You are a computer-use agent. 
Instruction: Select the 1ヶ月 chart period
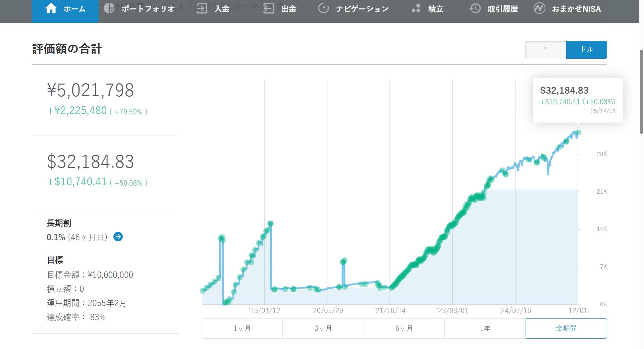(242, 328)
